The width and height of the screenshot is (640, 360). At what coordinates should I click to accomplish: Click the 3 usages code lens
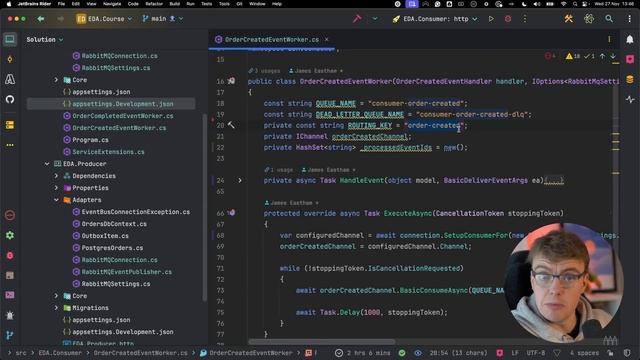[x=264, y=71]
